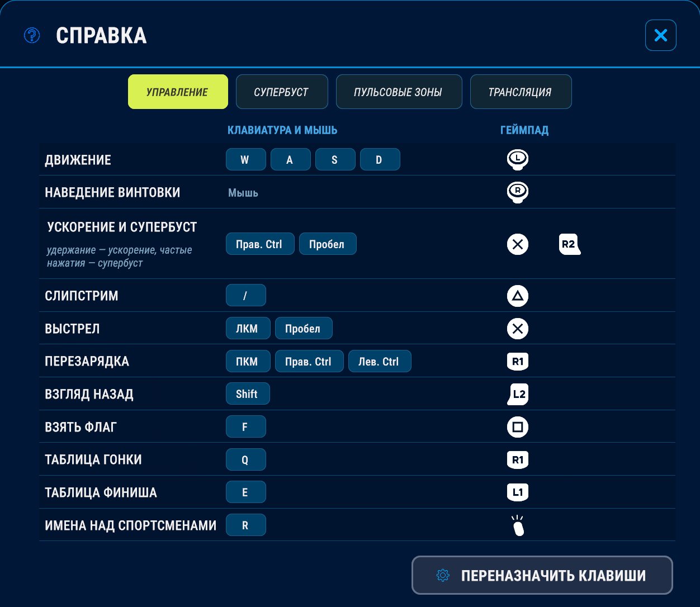Click the cross gamepad icon for Выстрел
The image size is (700, 607).
click(518, 329)
